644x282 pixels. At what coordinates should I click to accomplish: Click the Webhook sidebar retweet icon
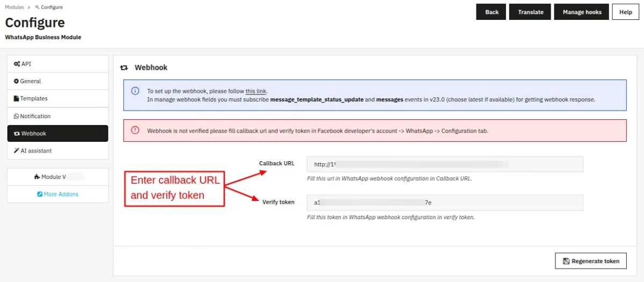click(17, 134)
